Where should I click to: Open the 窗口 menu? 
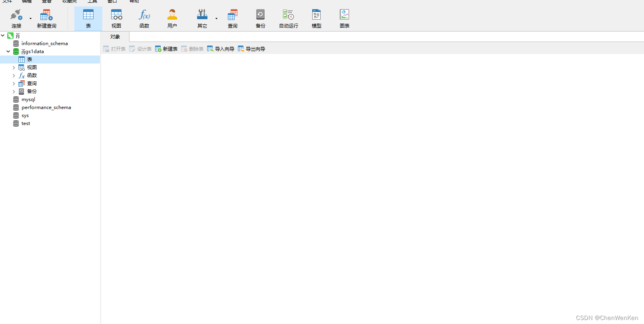112,2
